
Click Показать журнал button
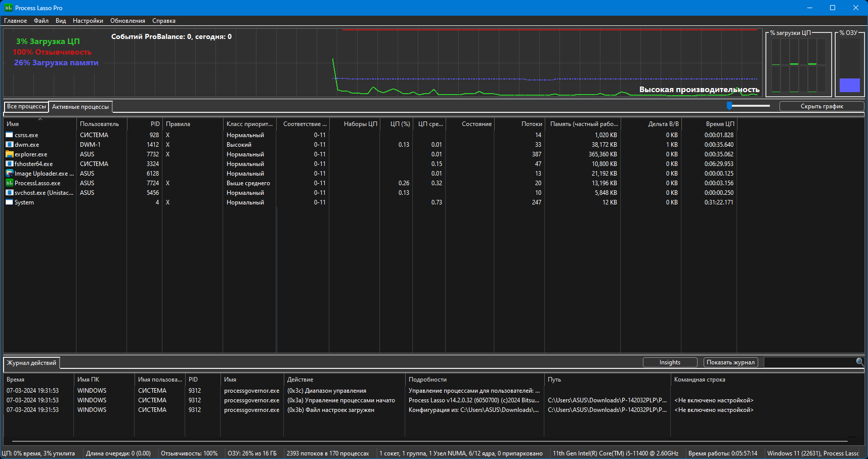point(730,362)
